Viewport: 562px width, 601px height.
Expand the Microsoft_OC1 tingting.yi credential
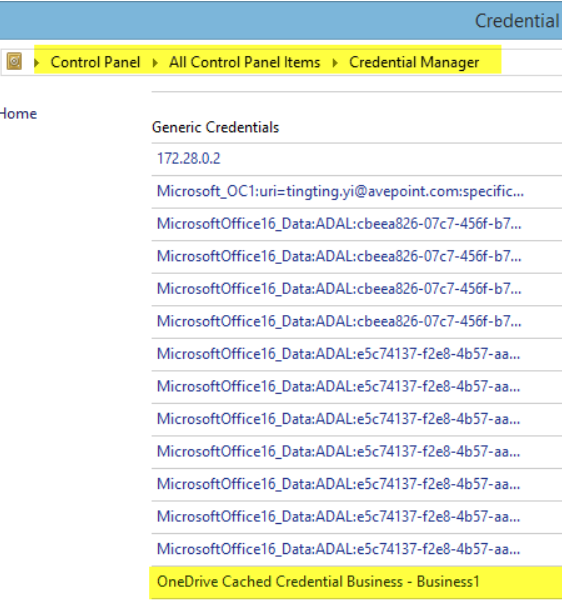pos(357,191)
